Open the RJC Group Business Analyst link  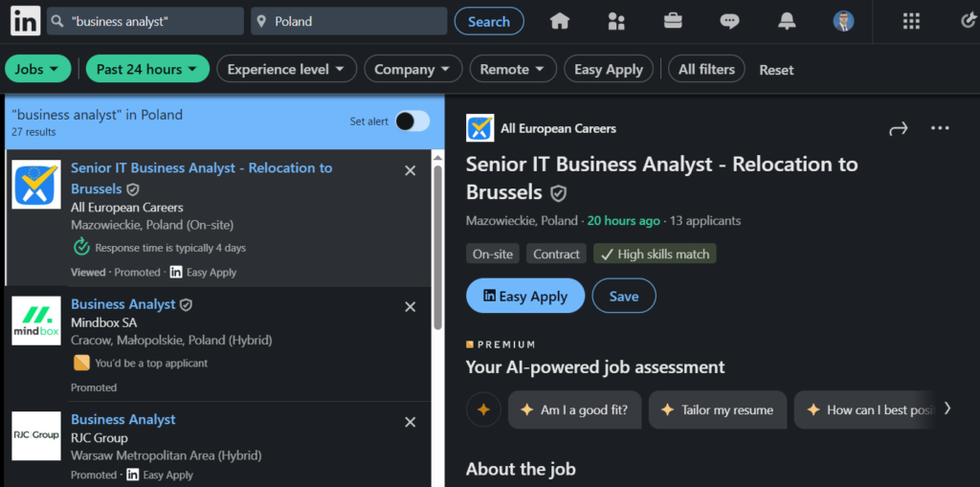coord(123,419)
